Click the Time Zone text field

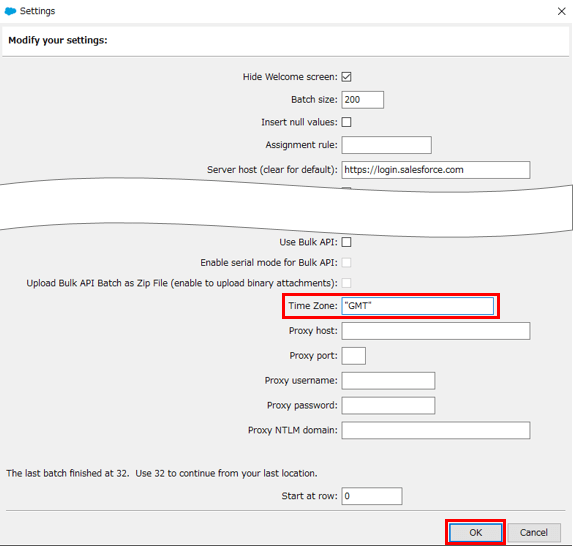[x=417, y=306]
